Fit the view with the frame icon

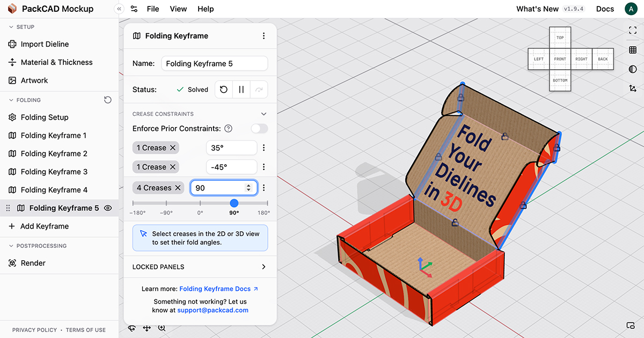click(632, 31)
